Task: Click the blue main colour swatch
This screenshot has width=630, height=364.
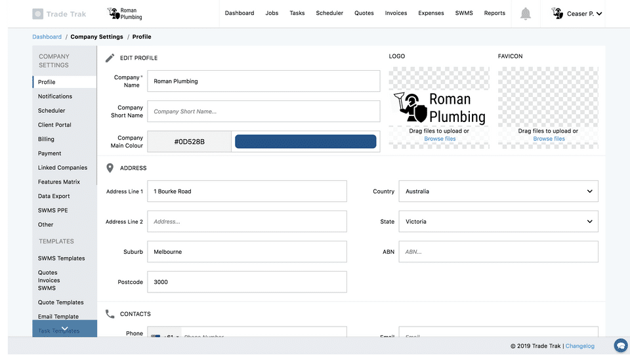Action: tap(305, 142)
